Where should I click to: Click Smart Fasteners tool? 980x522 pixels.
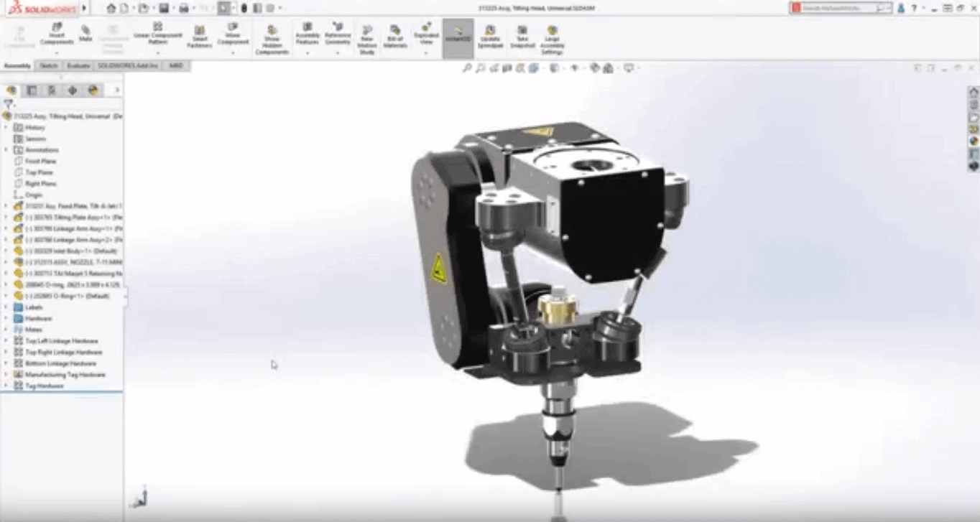(x=199, y=37)
